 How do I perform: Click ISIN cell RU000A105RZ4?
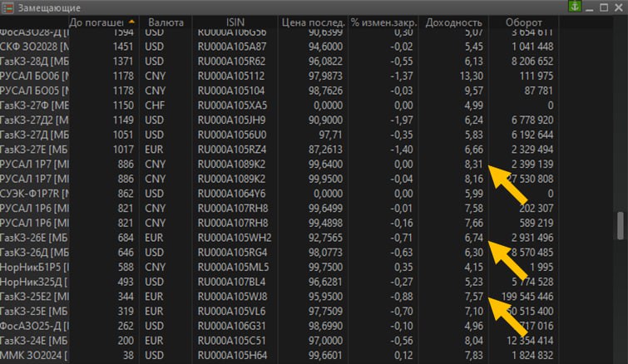(x=232, y=150)
